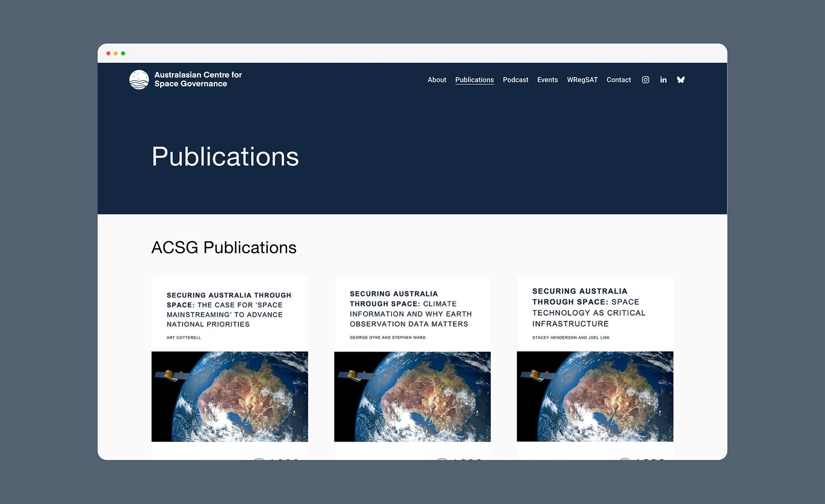Open the Contact page link
This screenshot has width=825, height=504.
[618, 80]
